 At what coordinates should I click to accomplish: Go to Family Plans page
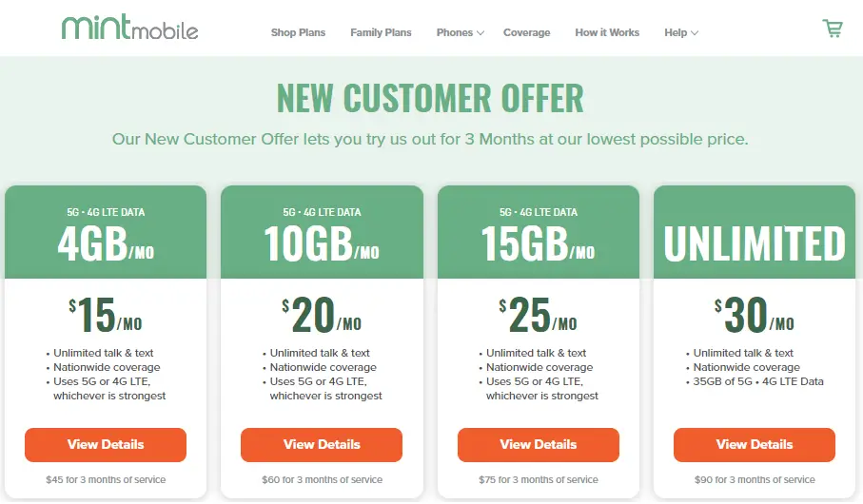381,32
